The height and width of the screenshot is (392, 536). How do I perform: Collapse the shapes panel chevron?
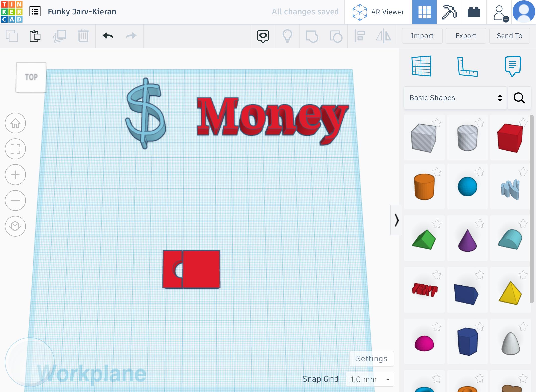pos(396,220)
